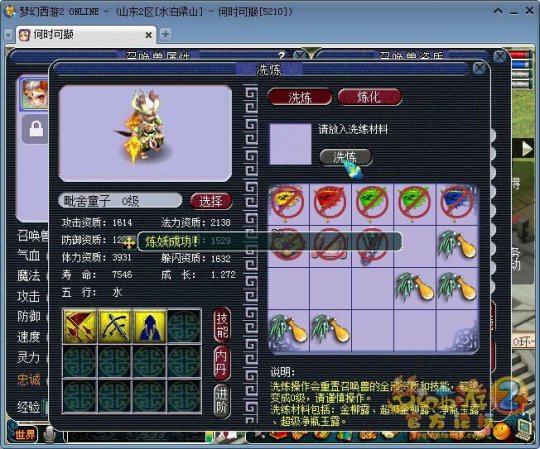
Task: Open the 技能 vertical tab
Action: click(222, 325)
